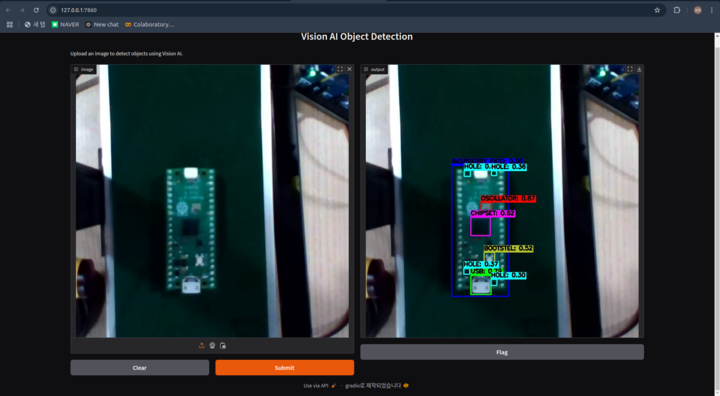Go back in browser history
The width and height of the screenshot is (720, 396).
pos(8,10)
